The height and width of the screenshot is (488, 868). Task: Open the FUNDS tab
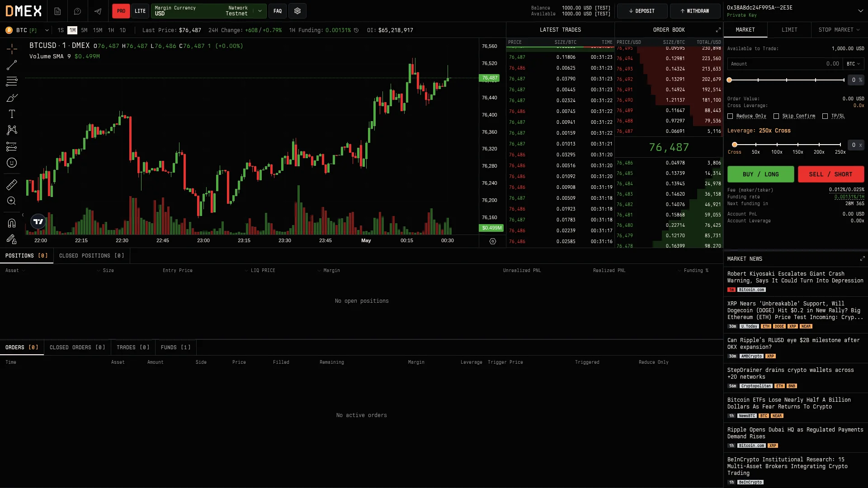pyautogui.click(x=176, y=347)
